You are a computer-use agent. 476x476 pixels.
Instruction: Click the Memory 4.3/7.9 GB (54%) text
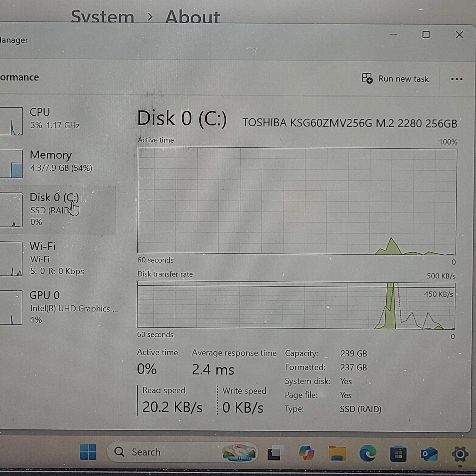[61, 168]
